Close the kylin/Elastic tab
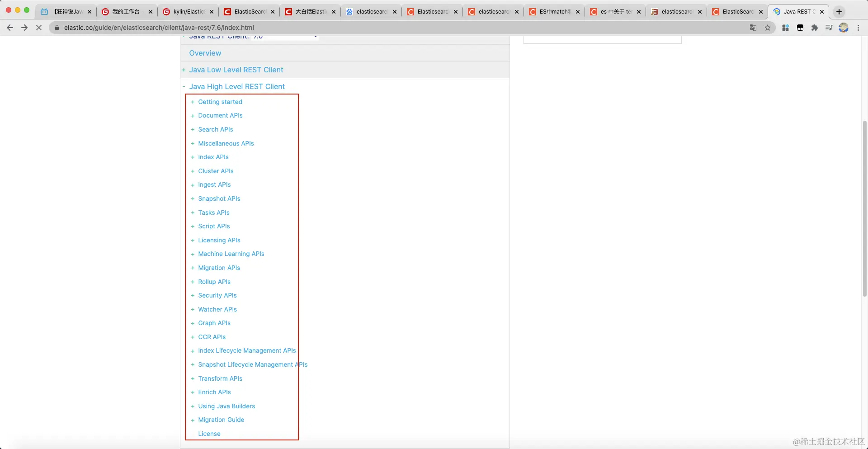The width and height of the screenshot is (868, 449). click(212, 12)
